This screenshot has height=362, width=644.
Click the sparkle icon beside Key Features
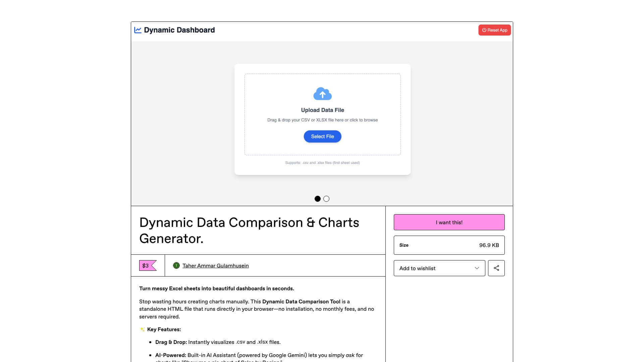pos(142,329)
